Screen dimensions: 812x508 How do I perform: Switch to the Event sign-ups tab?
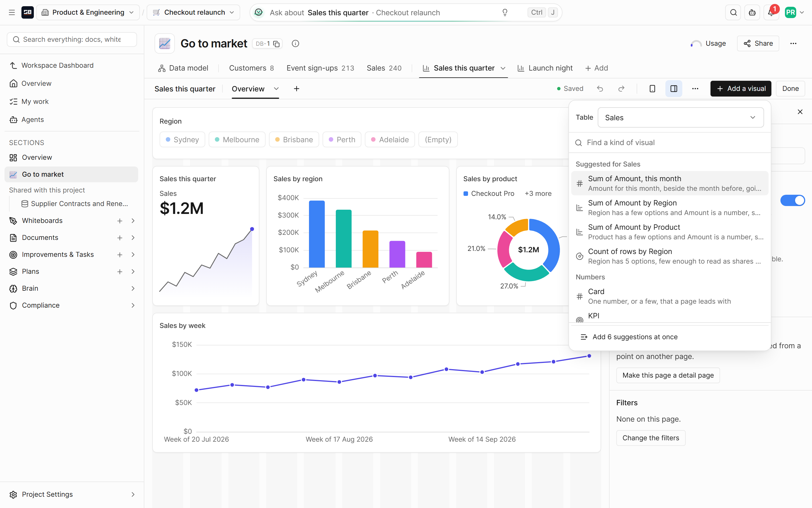pos(320,68)
